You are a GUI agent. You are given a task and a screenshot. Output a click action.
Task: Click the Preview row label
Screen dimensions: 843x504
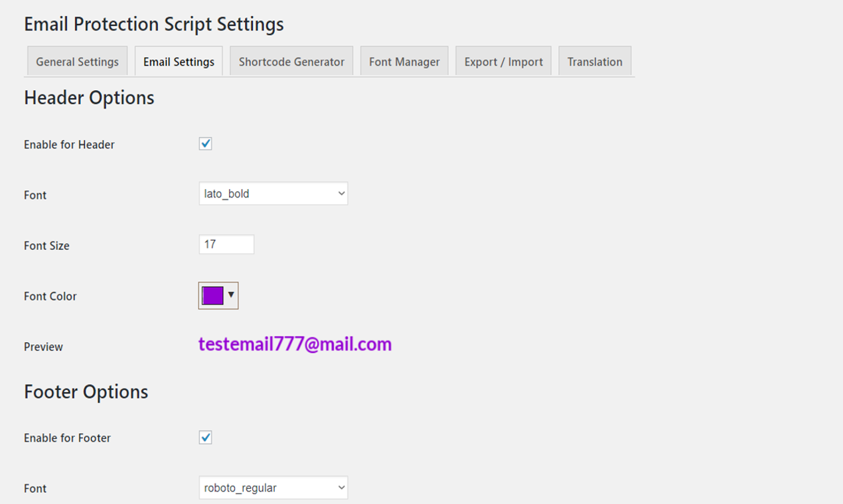click(x=42, y=346)
